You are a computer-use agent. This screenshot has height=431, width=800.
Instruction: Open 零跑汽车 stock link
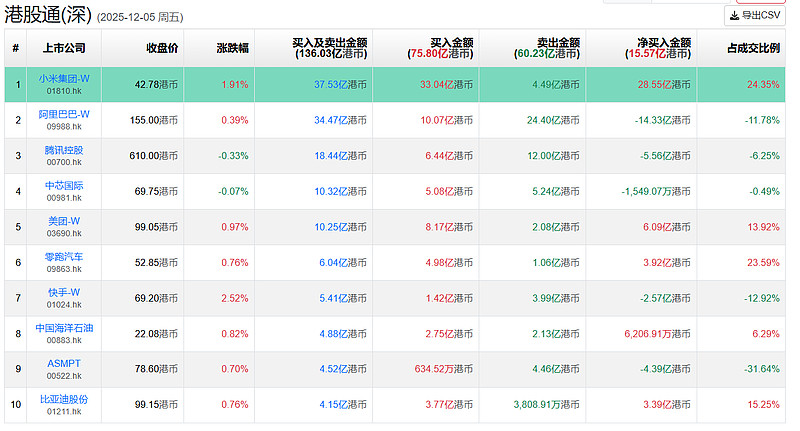[64, 257]
